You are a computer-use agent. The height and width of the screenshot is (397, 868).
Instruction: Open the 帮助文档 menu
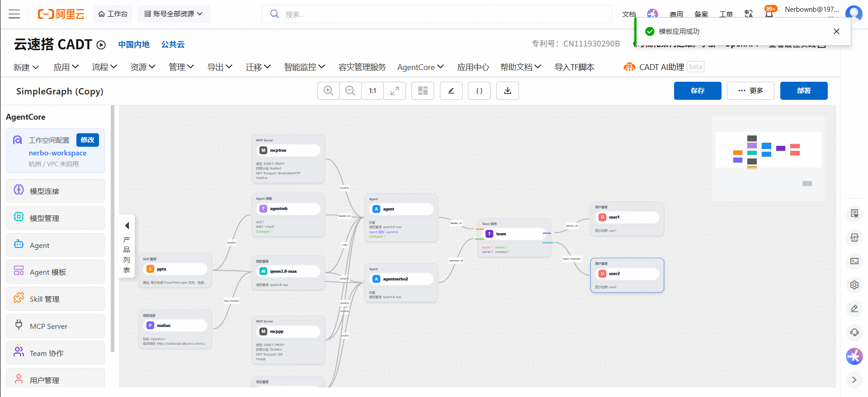coord(521,67)
